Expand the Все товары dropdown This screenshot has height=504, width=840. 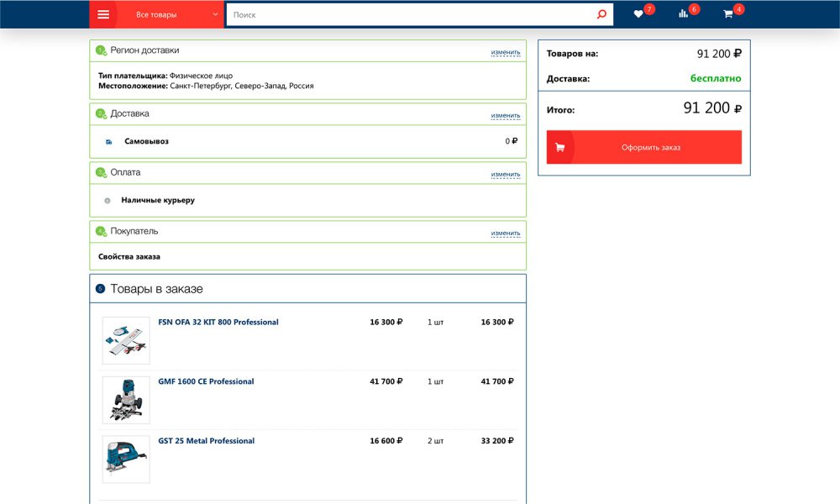(176, 14)
